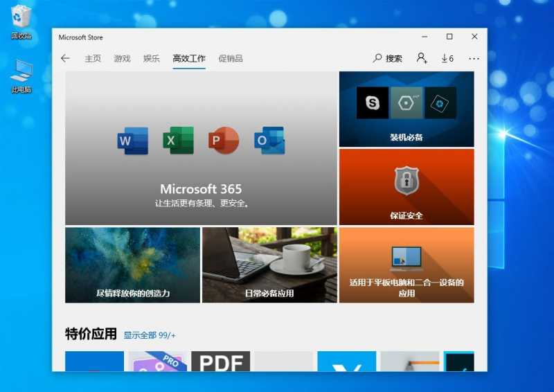The height and width of the screenshot is (392, 554).
Task: Click the 特价应用 section heading
Action: (x=91, y=334)
